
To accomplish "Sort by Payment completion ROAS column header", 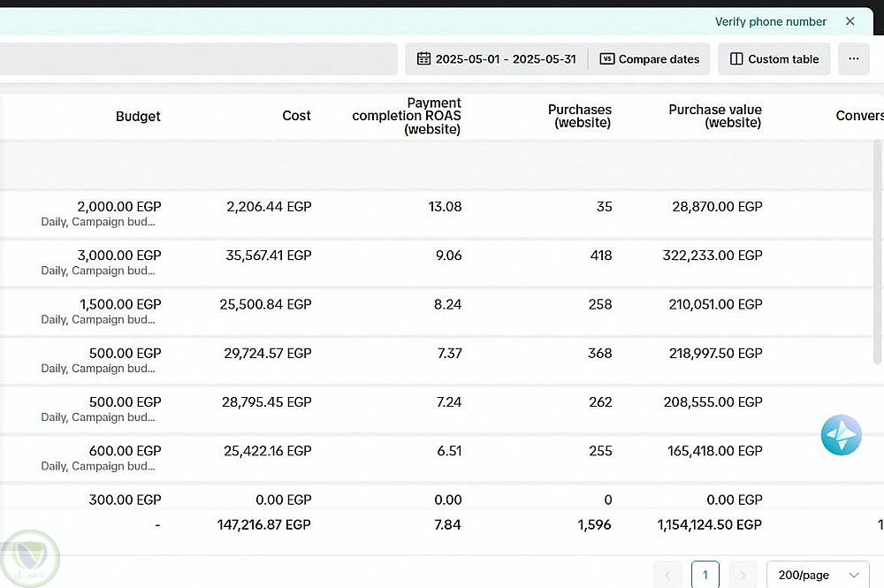I will [x=407, y=116].
